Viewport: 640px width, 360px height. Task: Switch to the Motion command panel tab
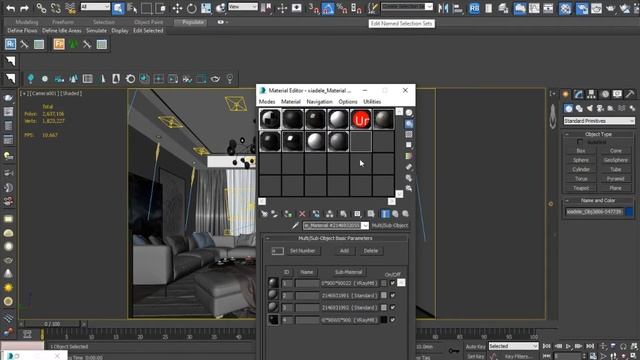tap(604, 94)
